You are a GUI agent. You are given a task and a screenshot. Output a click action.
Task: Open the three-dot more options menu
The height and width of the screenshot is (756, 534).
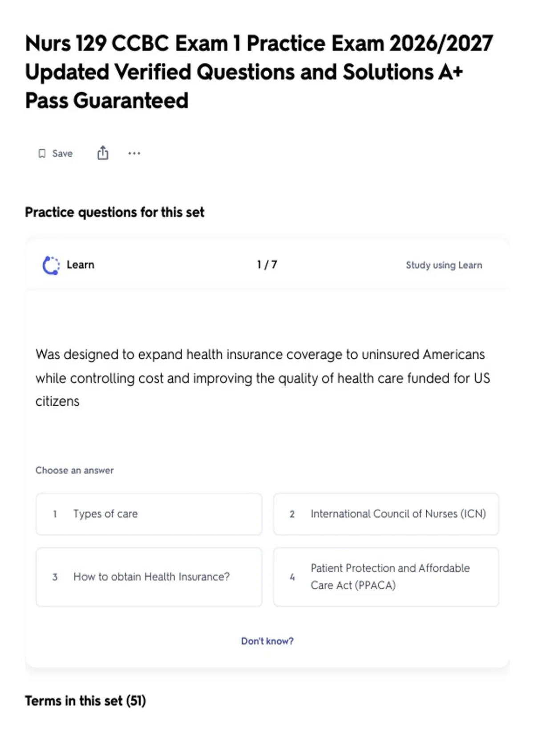coord(134,153)
